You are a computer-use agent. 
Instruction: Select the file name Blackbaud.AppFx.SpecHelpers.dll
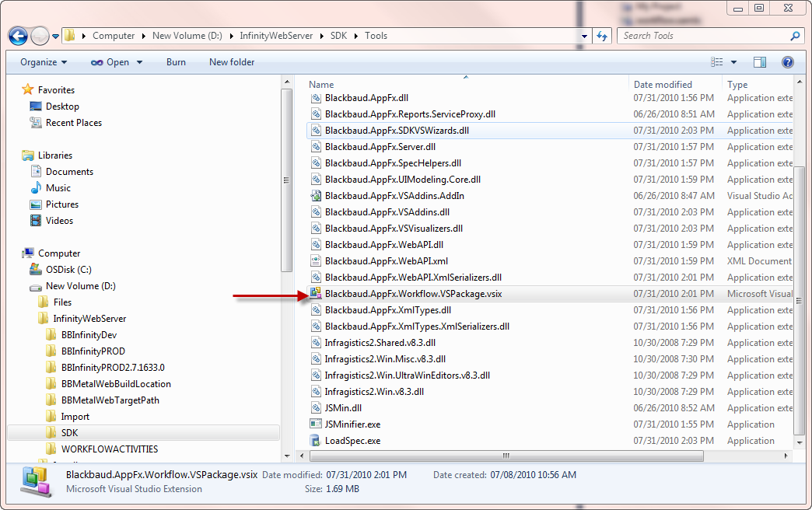coord(393,163)
